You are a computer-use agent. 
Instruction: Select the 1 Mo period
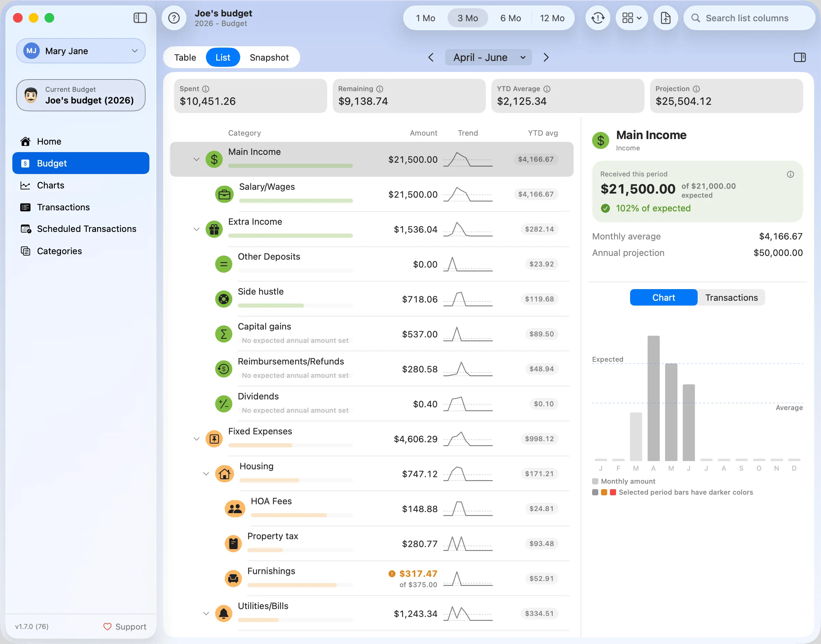click(425, 18)
